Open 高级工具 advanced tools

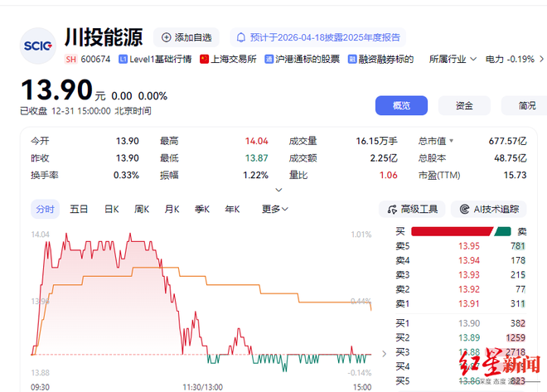point(412,210)
